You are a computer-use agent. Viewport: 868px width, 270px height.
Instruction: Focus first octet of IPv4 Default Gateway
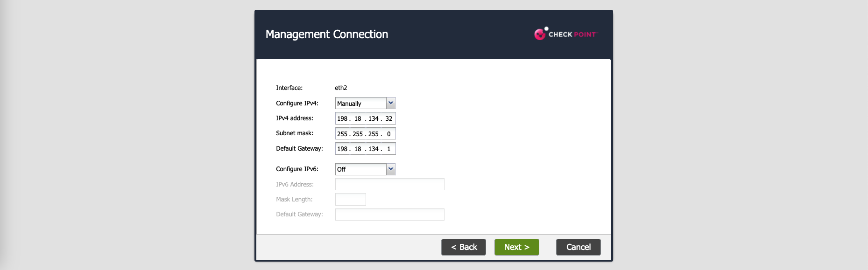point(342,149)
